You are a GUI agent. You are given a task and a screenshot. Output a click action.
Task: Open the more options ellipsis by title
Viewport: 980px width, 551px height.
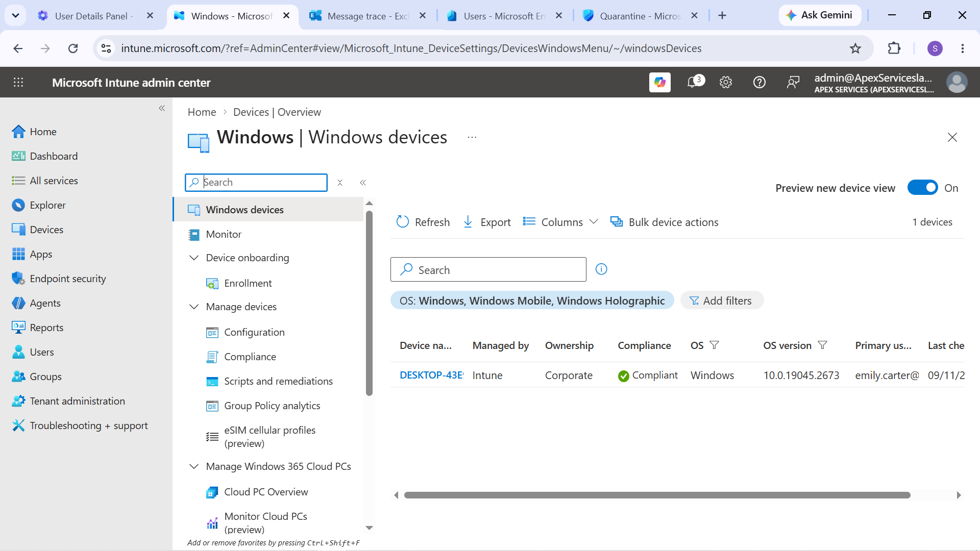472,137
